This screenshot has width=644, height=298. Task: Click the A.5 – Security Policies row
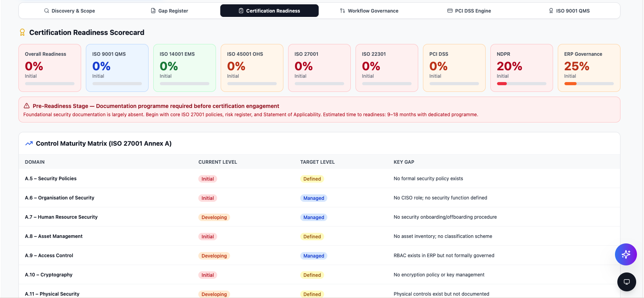tap(319, 179)
